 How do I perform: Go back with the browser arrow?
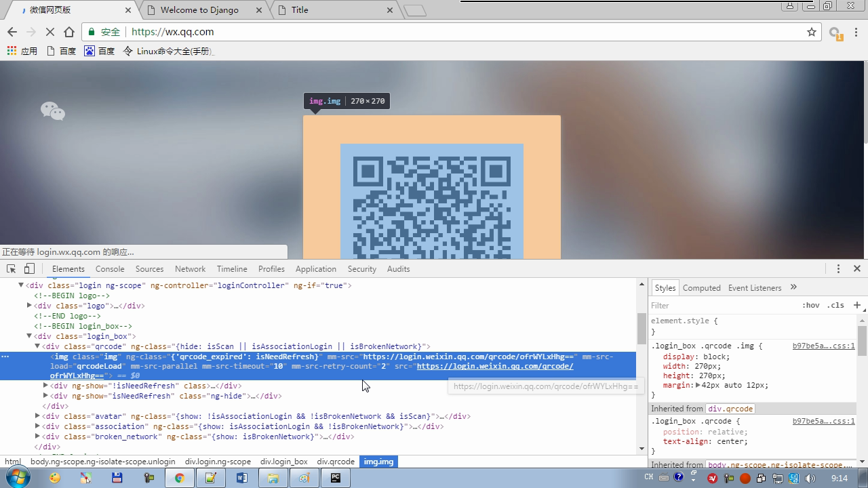[x=12, y=32]
